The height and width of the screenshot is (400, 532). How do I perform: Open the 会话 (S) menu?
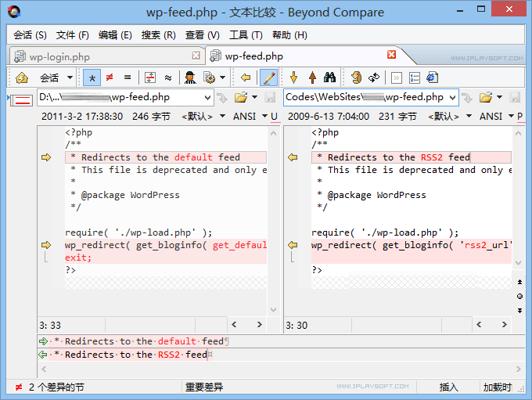tap(31, 35)
